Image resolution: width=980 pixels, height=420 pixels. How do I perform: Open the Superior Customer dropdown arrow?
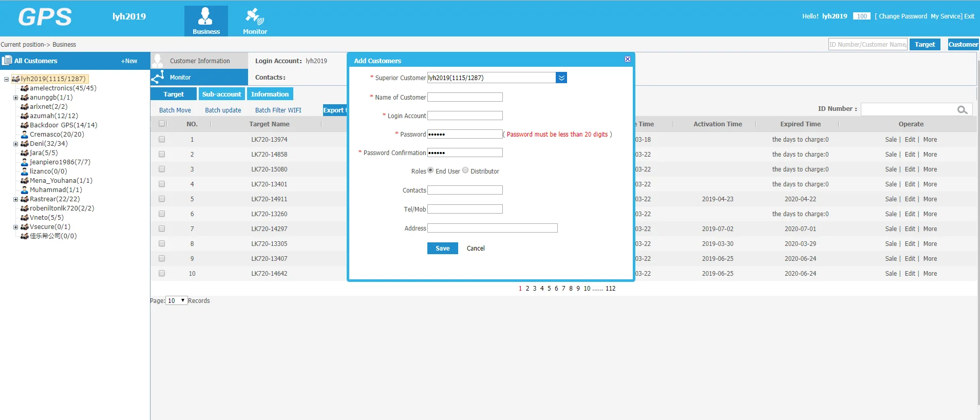click(561, 78)
